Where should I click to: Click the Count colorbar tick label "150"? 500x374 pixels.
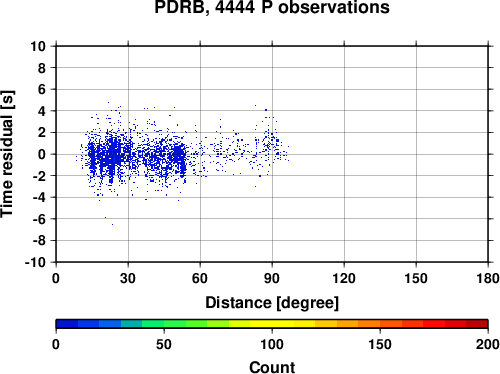coord(380,344)
